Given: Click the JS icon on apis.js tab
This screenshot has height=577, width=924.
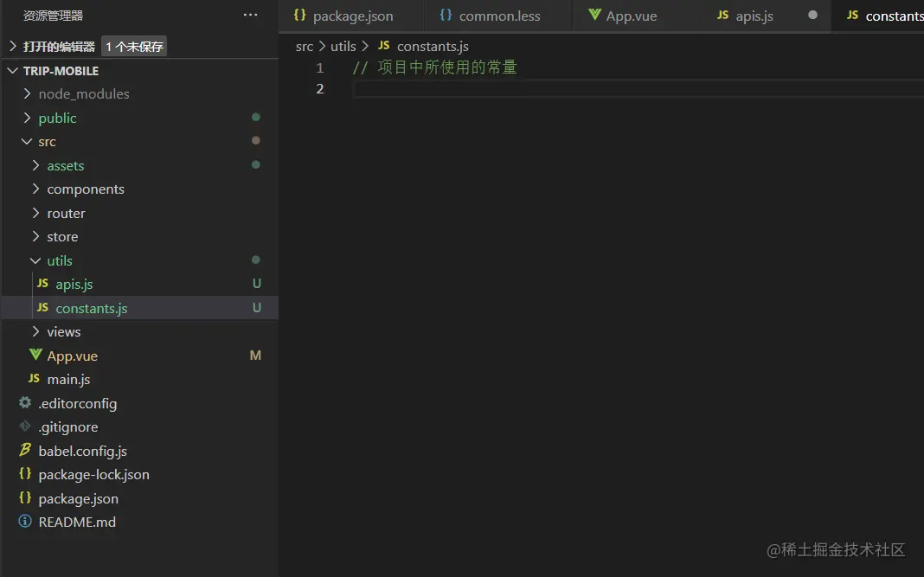Looking at the screenshot, I should (723, 16).
